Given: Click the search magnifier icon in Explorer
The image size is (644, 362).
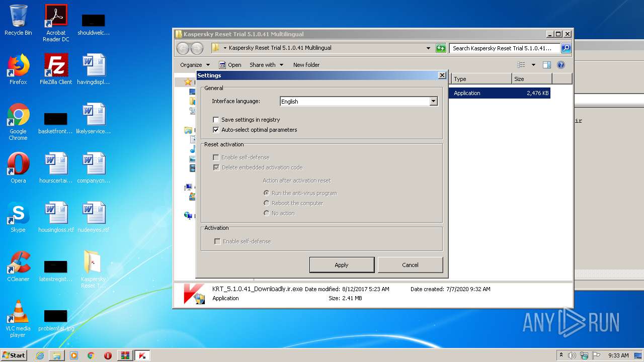Looking at the screenshot, I should pyautogui.click(x=566, y=48).
